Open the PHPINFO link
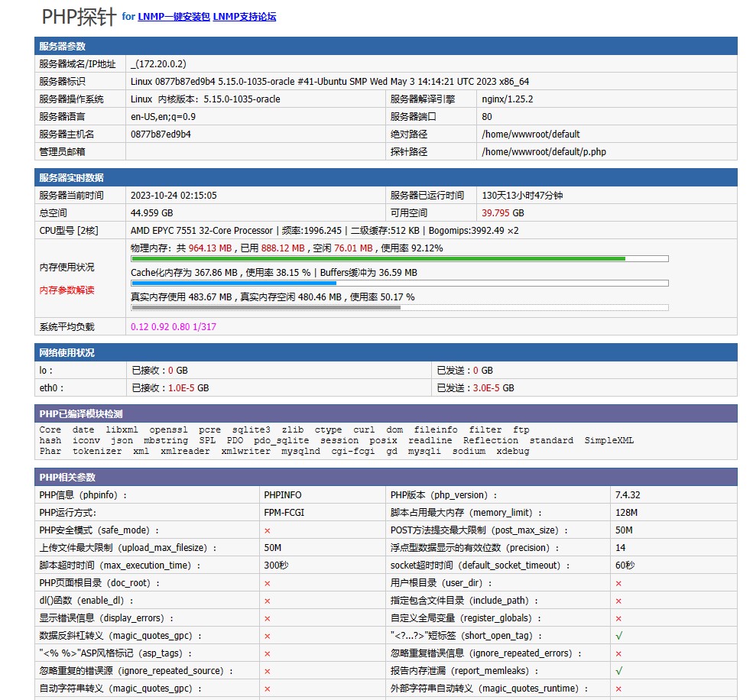753x700 pixels. point(282,495)
